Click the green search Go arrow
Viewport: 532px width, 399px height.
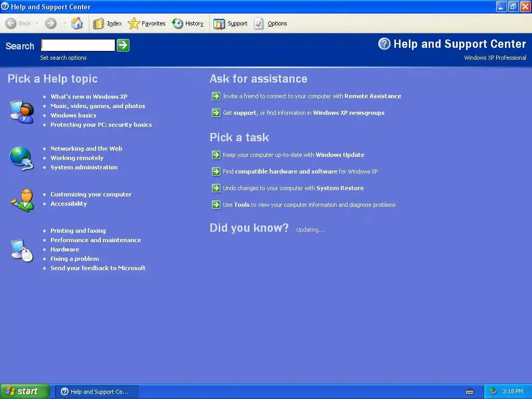pos(123,45)
